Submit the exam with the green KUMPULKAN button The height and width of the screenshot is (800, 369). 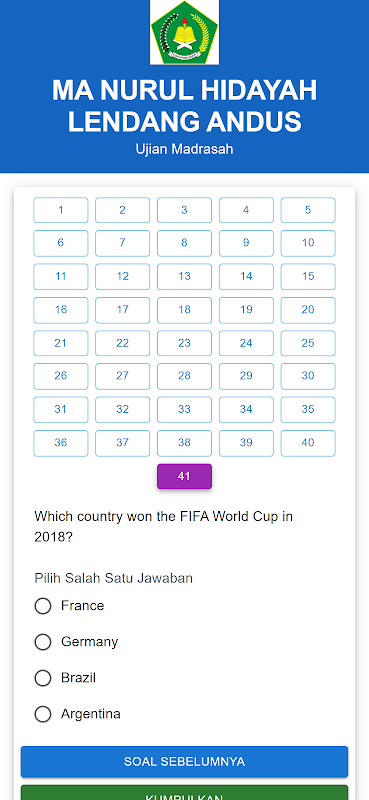pos(184,792)
